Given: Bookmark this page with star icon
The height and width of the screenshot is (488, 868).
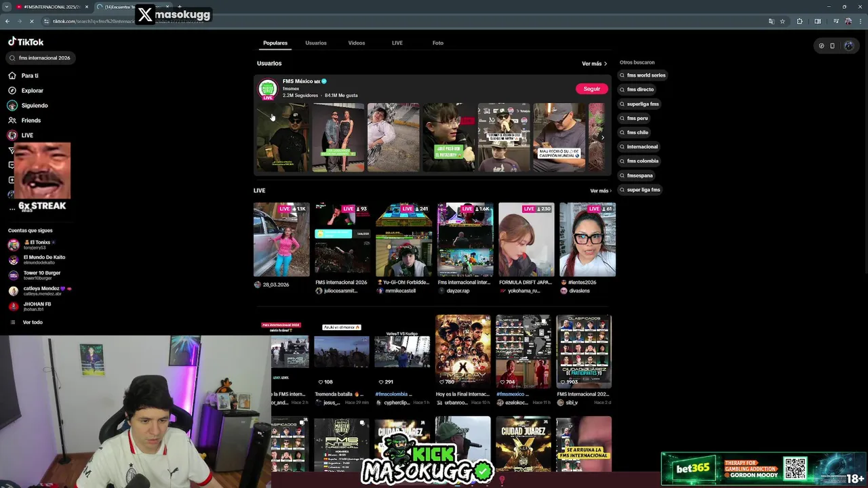Looking at the screenshot, I should point(783,21).
